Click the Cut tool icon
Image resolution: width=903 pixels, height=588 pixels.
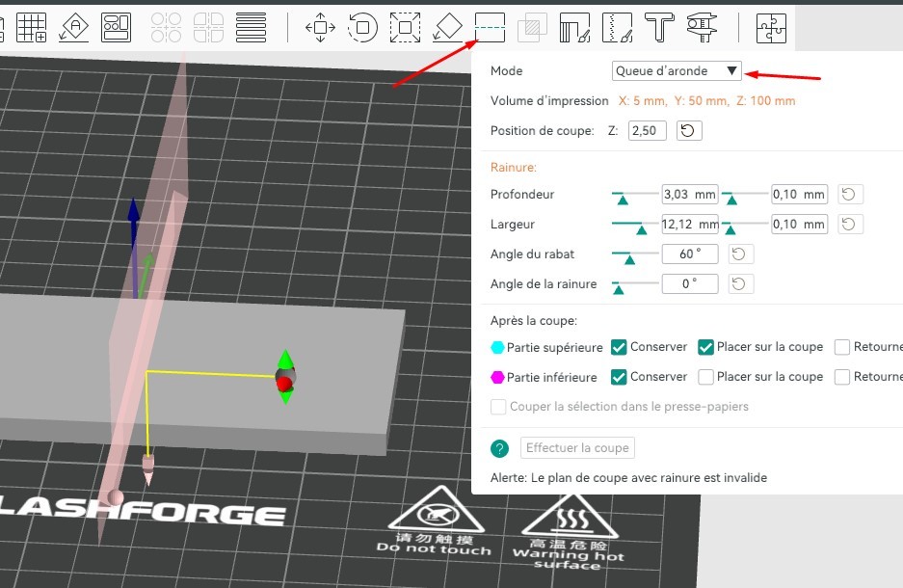tap(490, 27)
